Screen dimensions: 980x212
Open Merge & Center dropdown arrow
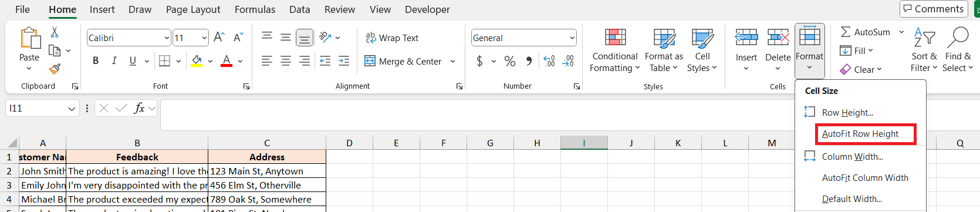click(x=452, y=61)
